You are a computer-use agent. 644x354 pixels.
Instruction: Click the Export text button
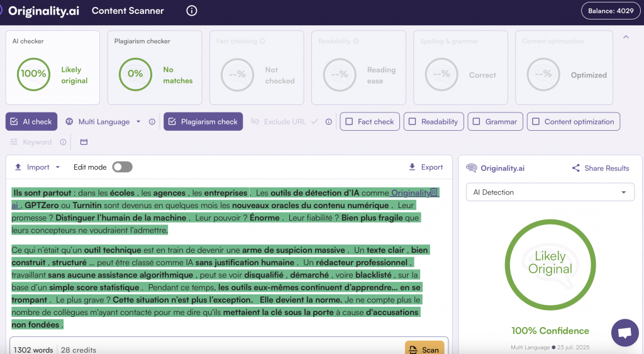(x=431, y=167)
